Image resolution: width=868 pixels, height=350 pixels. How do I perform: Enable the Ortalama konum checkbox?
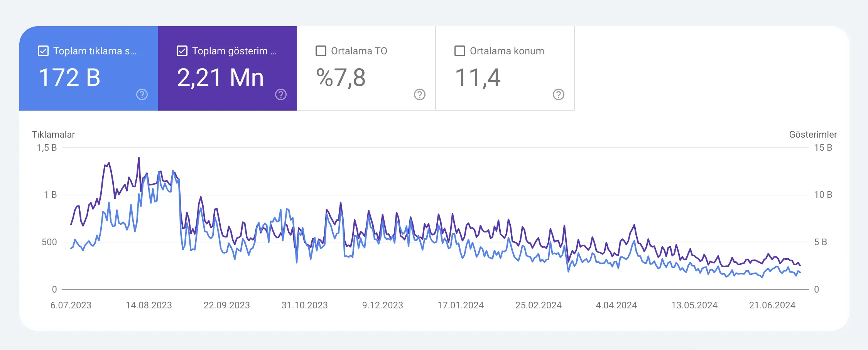click(460, 51)
